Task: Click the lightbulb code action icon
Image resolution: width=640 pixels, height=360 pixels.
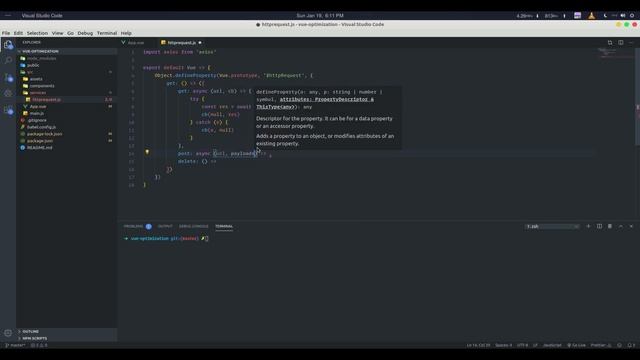Action: point(147,152)
